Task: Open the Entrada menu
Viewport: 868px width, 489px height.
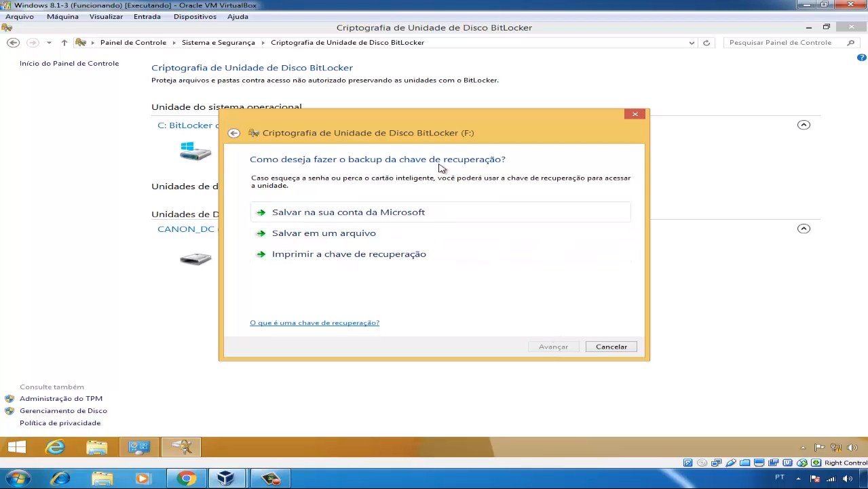Action: [x=147, y=16]
